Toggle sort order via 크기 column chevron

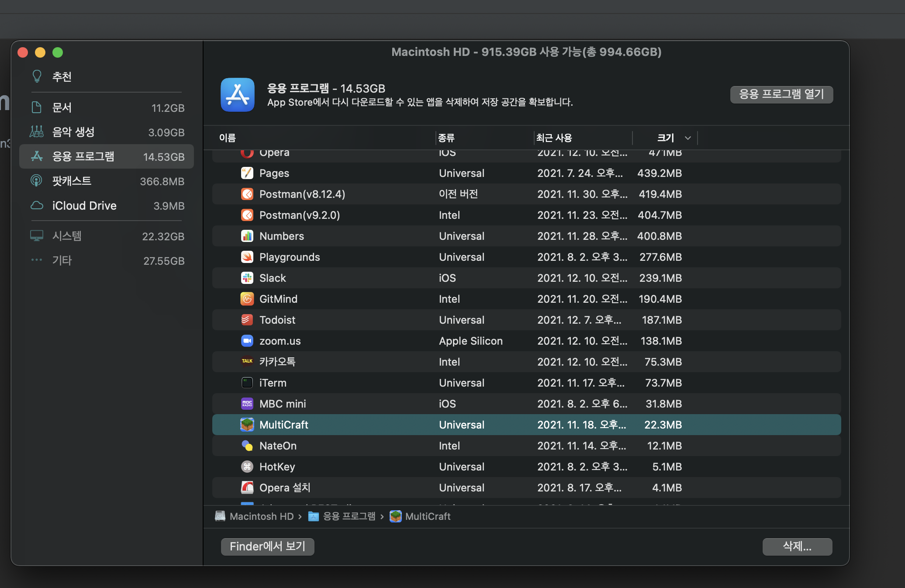687,138
